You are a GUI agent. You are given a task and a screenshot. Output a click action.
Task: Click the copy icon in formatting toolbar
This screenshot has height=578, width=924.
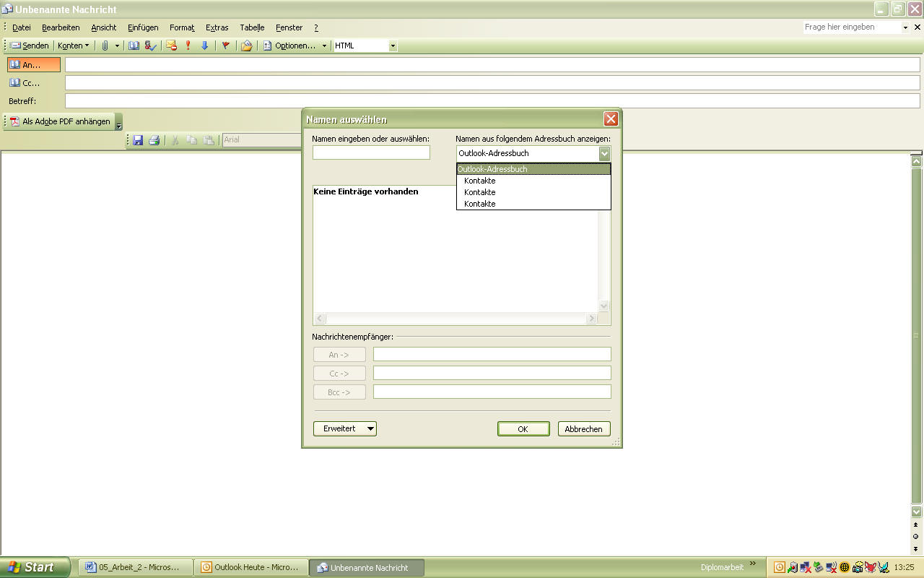(x=192, y=140)
